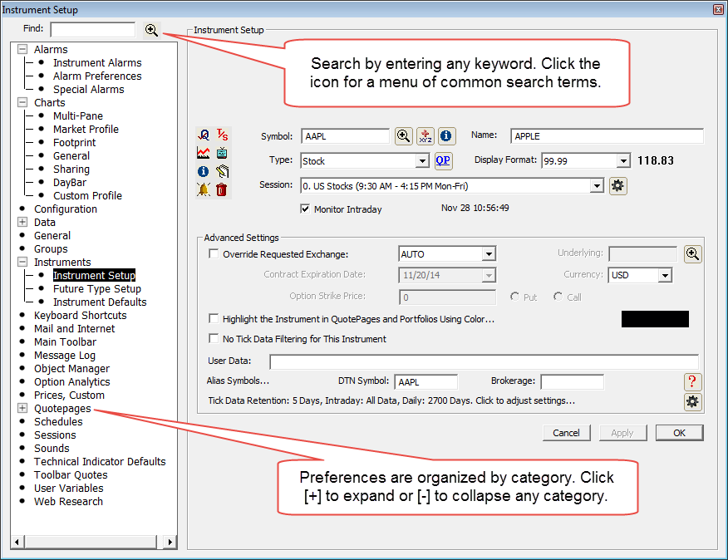Click the blue info icon beside Symbol field
The image size is (728, 560).
click(446, 136)
